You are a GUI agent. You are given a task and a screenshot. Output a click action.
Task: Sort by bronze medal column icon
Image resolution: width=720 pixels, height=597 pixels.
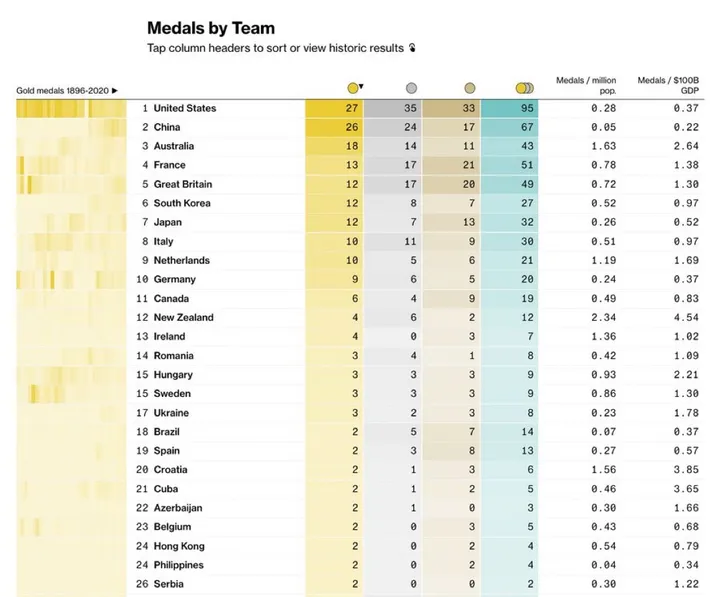tap(470, 88)
